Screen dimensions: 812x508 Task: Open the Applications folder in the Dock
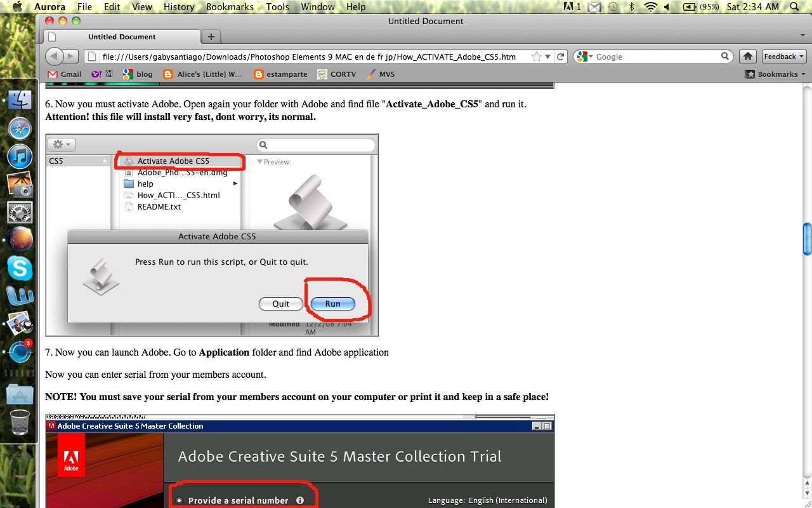click(20, 394)
